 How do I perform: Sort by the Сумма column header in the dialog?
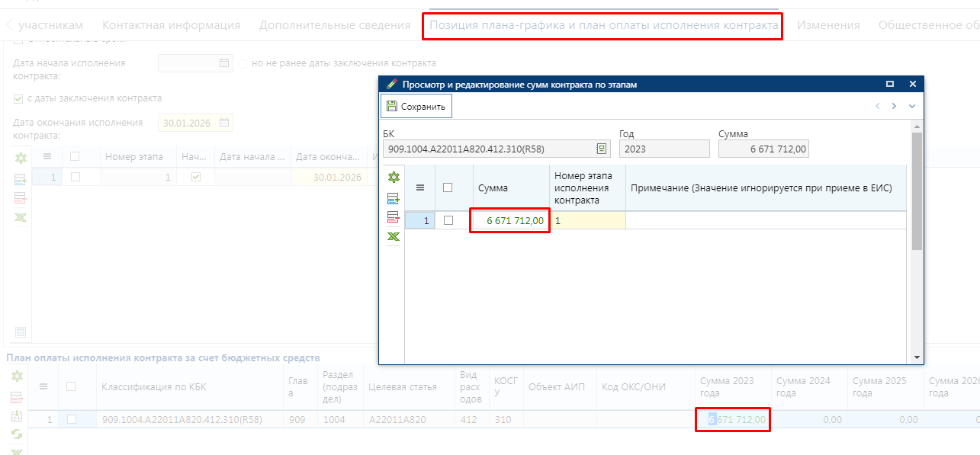pos(493,187)
